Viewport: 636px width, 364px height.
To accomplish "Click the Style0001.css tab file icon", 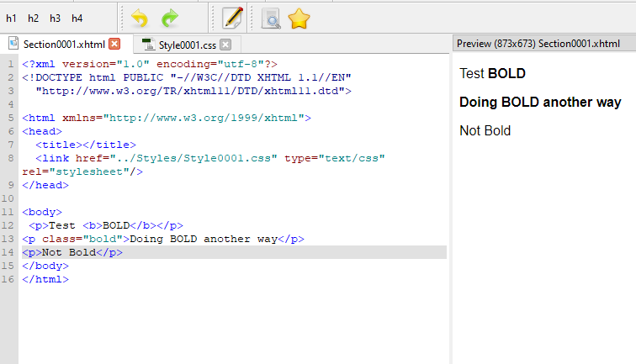I will coord(148,44).
